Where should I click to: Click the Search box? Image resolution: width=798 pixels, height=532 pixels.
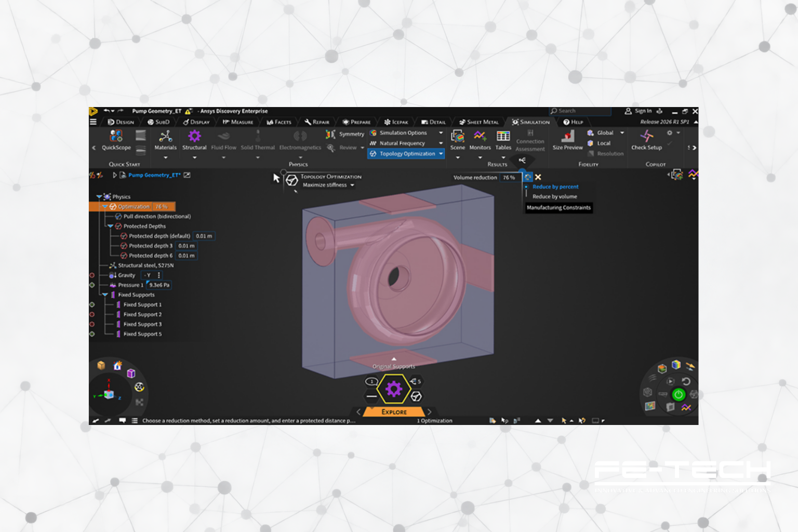[x=580, y=111]
